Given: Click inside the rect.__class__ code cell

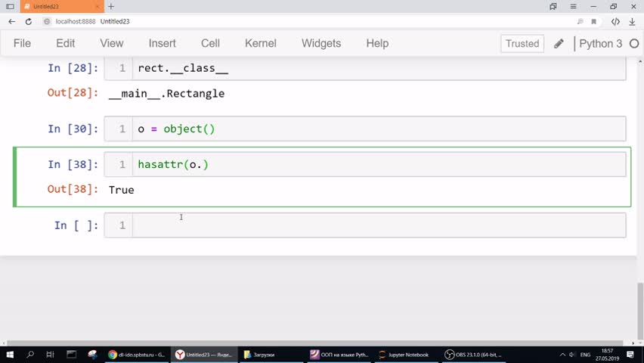Looking at the screenshot, I should (x=379, y=68).
